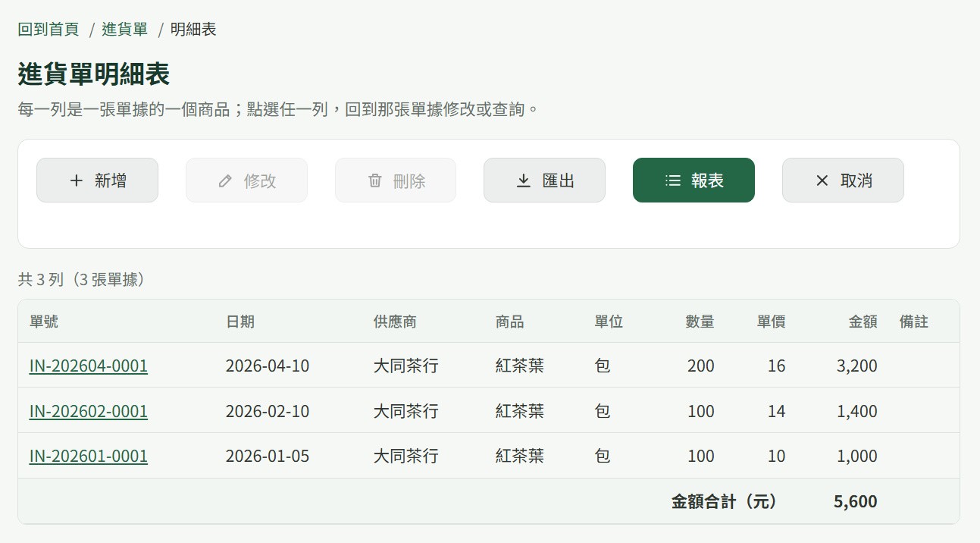Click the pencil icon on 修改 button

225,180
